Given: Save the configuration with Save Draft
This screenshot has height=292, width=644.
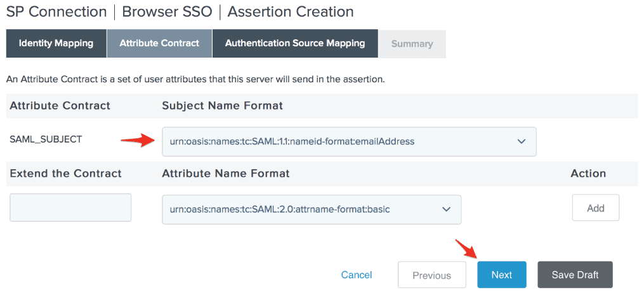Looking at the screenshot, I should click(x=575, y=275).
